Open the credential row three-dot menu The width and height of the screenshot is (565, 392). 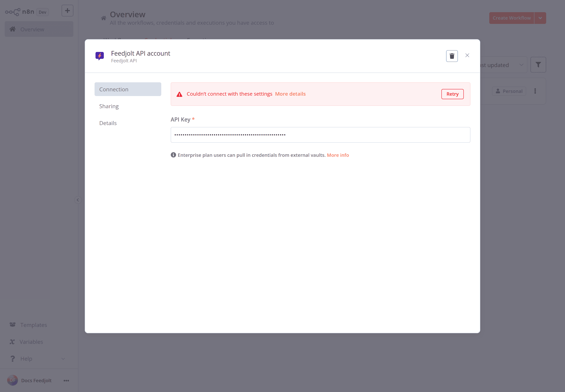pos(535,91)
